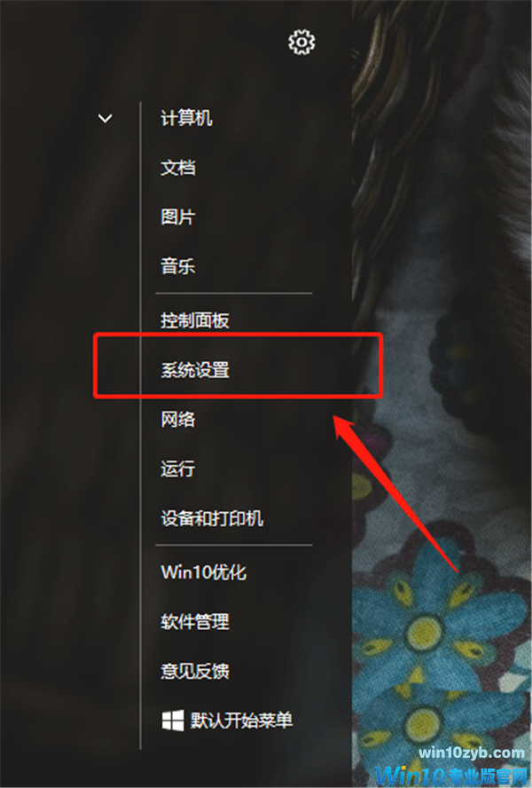Select the 意见反馈 entry
532x788 pixels.
pos(195,671)
